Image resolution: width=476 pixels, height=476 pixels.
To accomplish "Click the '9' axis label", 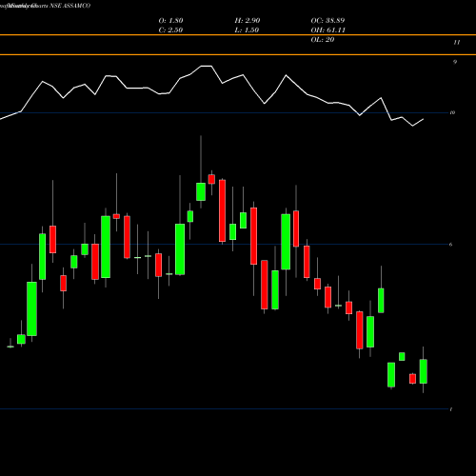I will pos(455,62).
